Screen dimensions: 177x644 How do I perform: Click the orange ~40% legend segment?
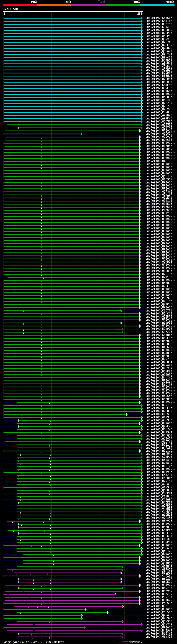(x=54, y=5)
